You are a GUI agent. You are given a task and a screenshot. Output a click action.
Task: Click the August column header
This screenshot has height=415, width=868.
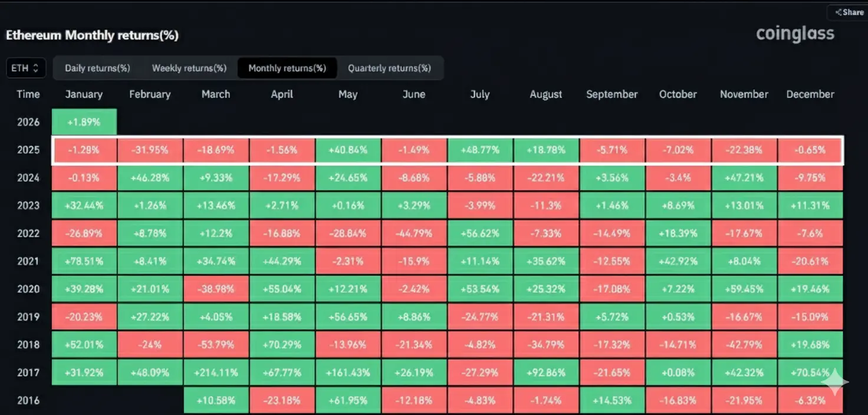(546, 94)
